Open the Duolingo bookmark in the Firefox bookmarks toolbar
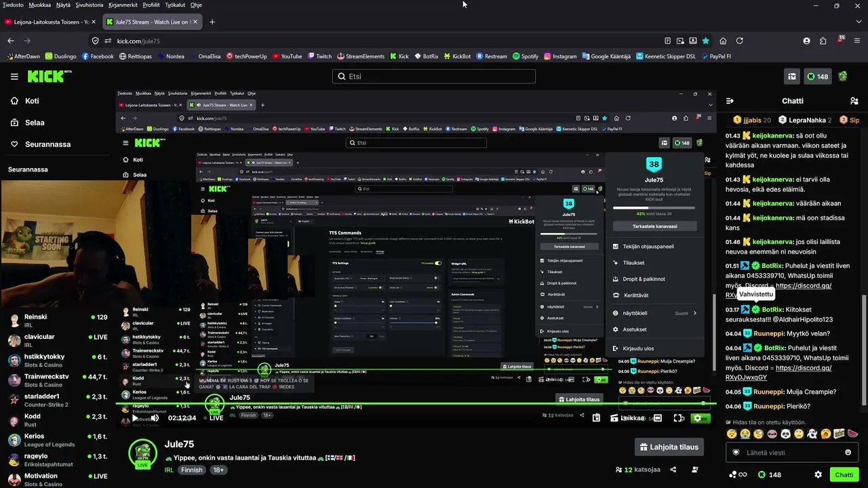 [x=60, y=56]
